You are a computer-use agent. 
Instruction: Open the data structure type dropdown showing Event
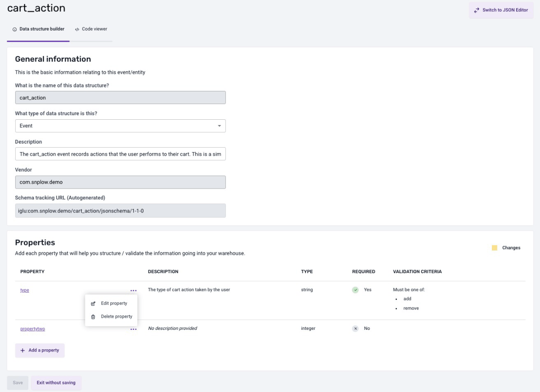click(x=120, y=126)
